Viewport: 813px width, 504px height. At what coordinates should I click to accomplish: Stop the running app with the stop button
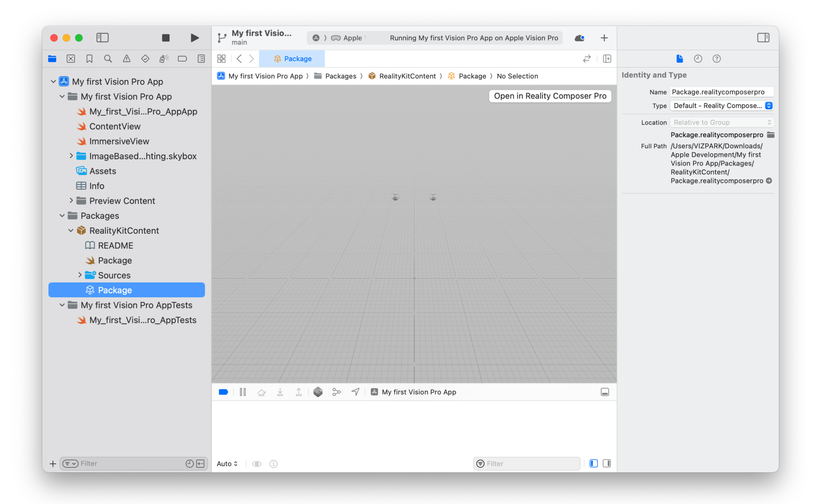166,38
